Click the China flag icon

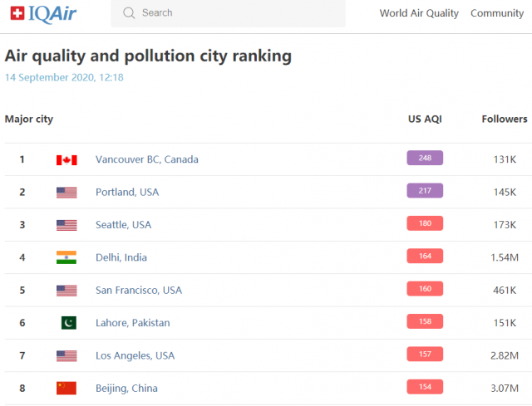pos(66,388)
